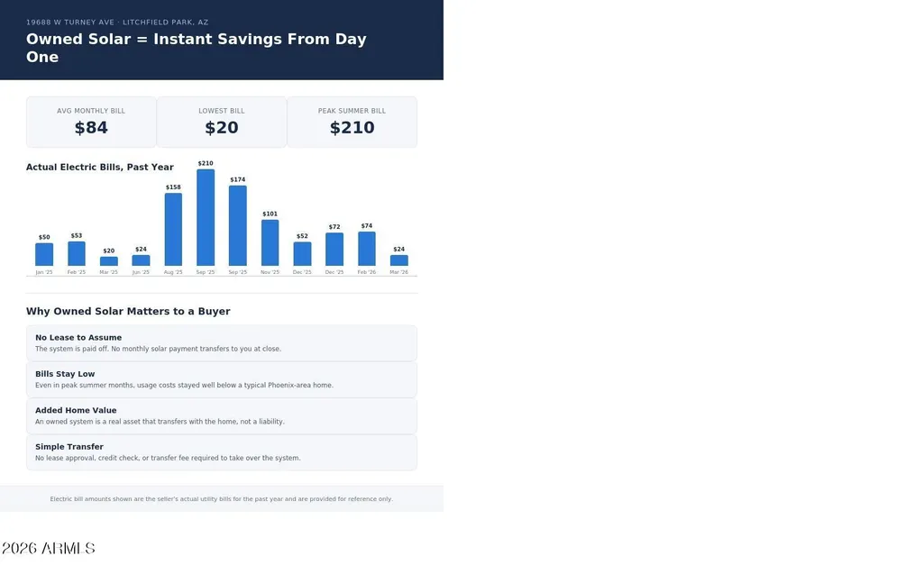Open the Simple Transfer card
Viewport: 924px width, 574px height.
[222, 452]
